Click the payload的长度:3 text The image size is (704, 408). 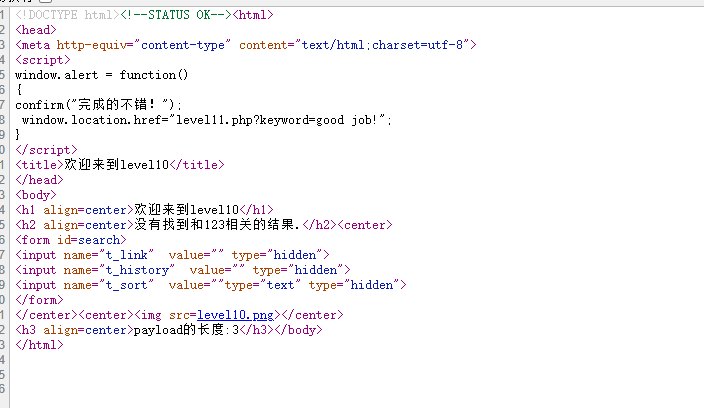(186, 330)
